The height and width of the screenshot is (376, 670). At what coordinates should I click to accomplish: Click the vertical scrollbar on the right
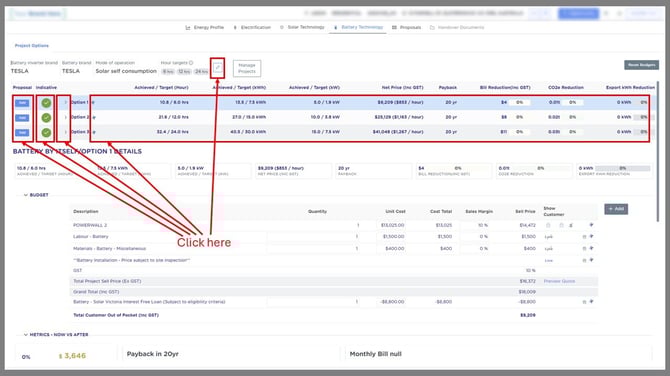(x=658, y=152)
